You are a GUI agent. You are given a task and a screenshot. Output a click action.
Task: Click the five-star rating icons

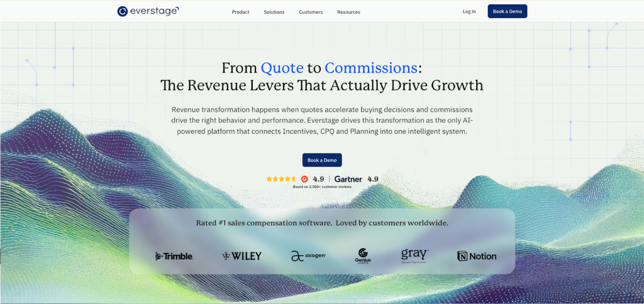281,179
